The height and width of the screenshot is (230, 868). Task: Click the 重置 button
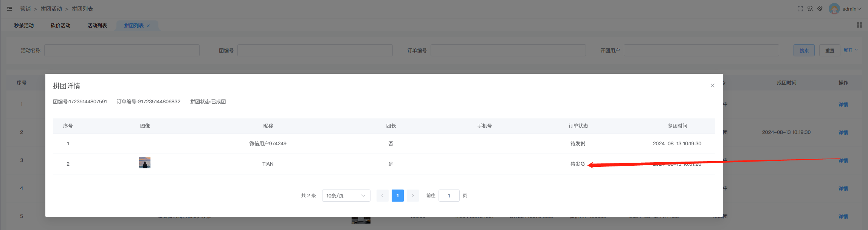pyautogui.click(x=830, y=50)
